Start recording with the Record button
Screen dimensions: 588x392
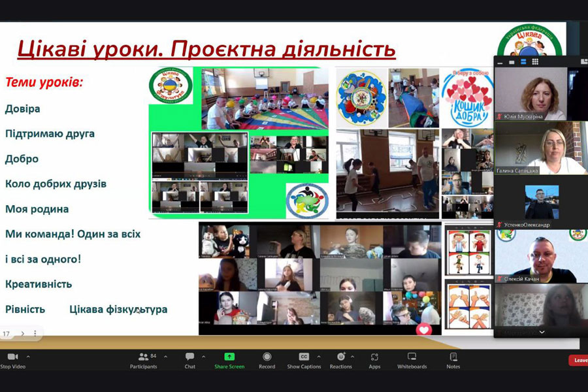(267, 361)
